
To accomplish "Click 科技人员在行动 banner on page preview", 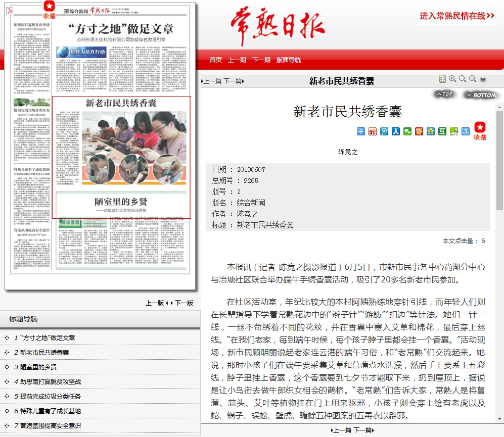I will pyautogui.click(x=81, y=52).
